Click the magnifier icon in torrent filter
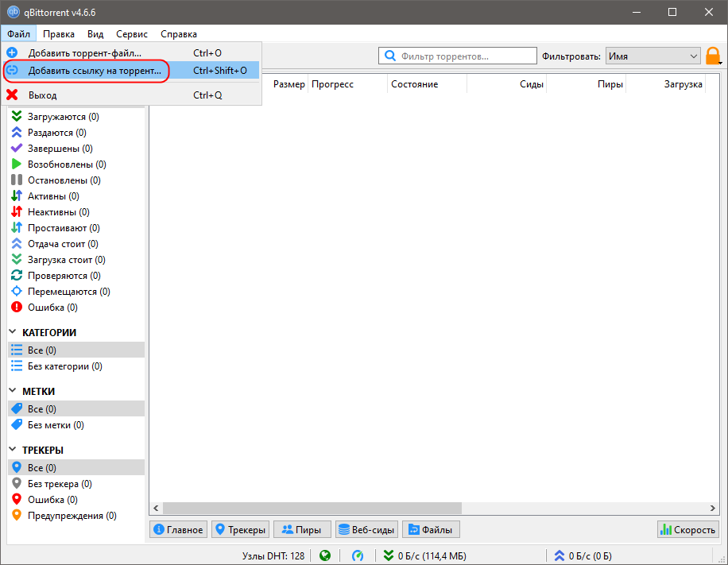 (390, 56)
